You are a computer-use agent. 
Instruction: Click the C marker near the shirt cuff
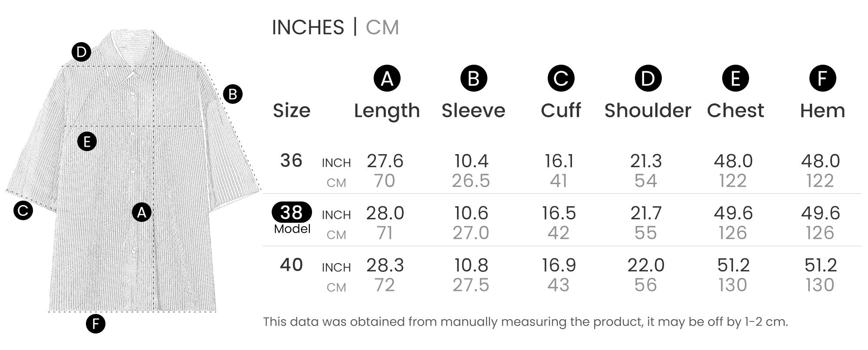tap(23, 211)
